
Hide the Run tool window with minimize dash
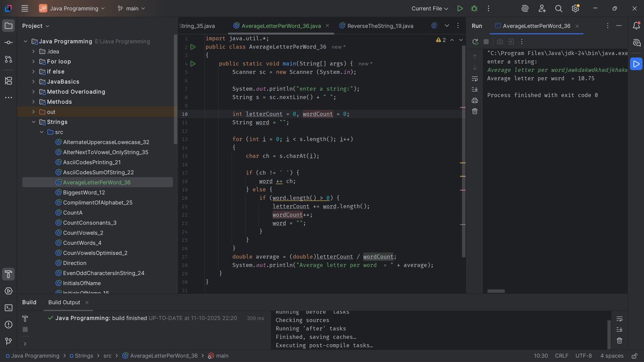point(620,26)
